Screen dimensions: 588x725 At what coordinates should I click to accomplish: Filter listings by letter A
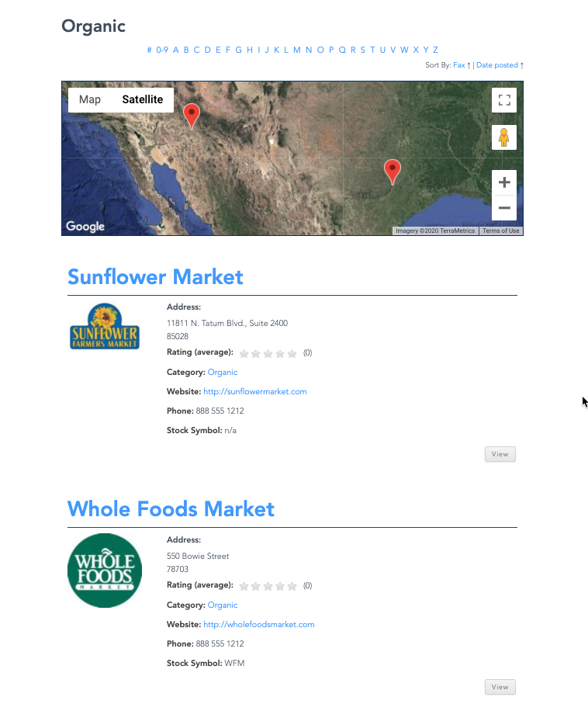coord(175,50)
